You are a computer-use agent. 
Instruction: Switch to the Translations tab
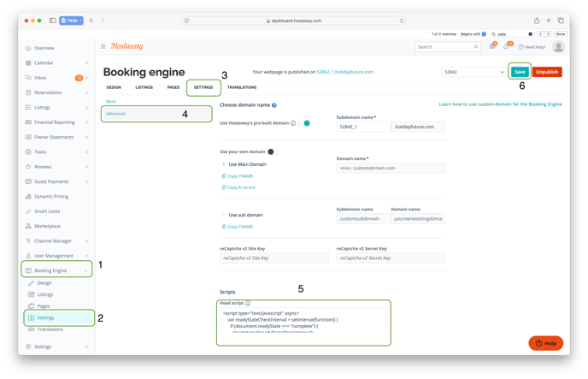(242, 87)
